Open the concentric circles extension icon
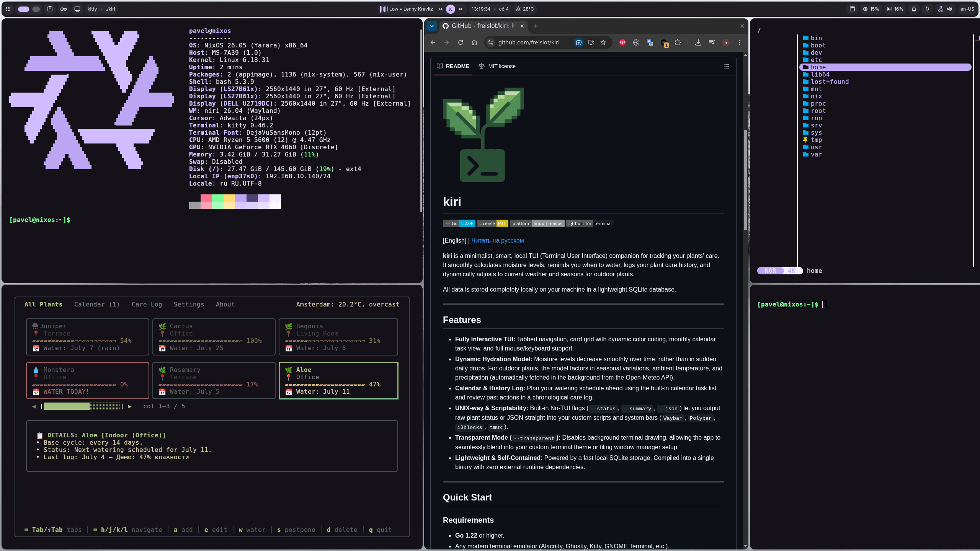 [x=636, y=42]
